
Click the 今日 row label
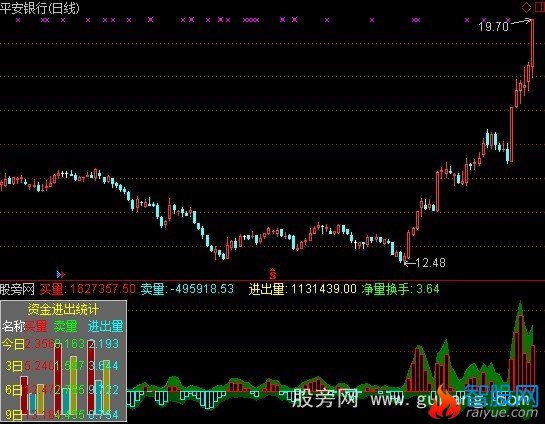point(13,344)
